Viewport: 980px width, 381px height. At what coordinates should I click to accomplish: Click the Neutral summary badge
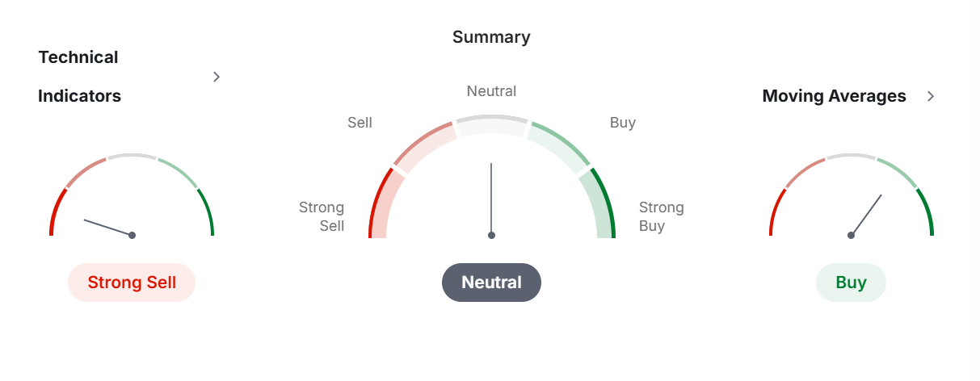pyautogui.click(x=491, y=283)
